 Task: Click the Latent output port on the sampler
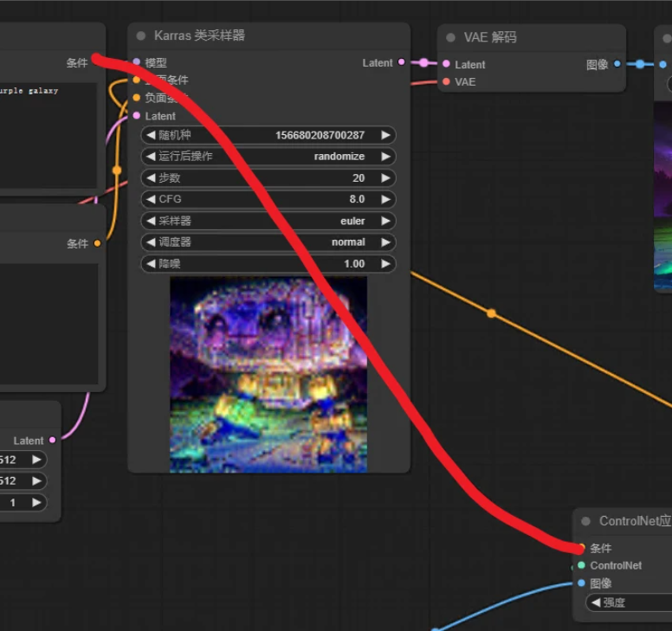click(401, 62)
